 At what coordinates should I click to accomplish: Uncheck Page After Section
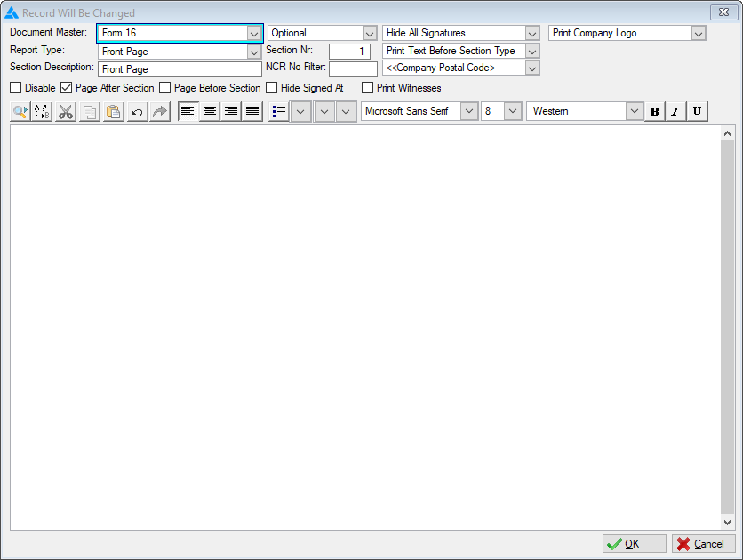pos(67,88)
